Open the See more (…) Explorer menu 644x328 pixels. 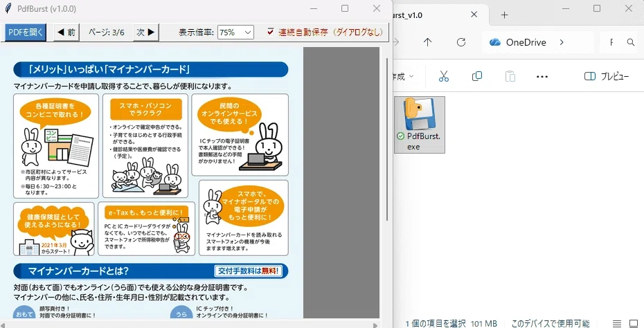tap(542, 76)
